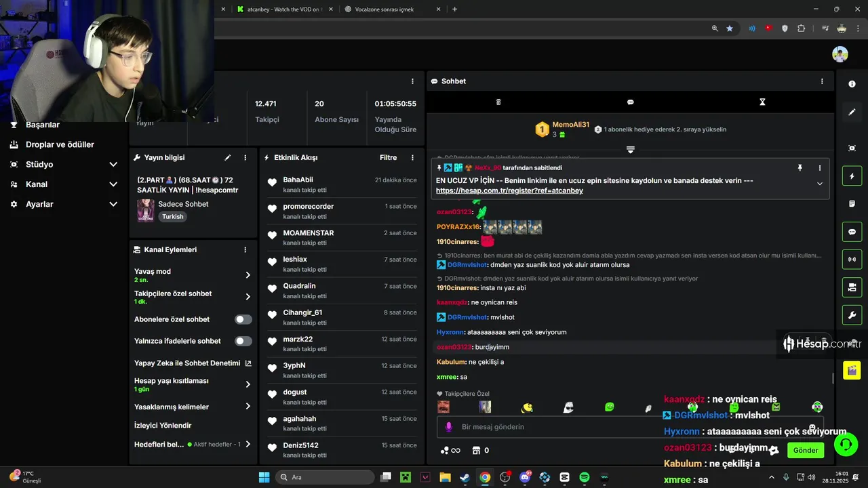The width and height of the screenshot is (868, 488).
Task: Open the Etkinlik Akışı three-dot menu
Action: [412, 157]
